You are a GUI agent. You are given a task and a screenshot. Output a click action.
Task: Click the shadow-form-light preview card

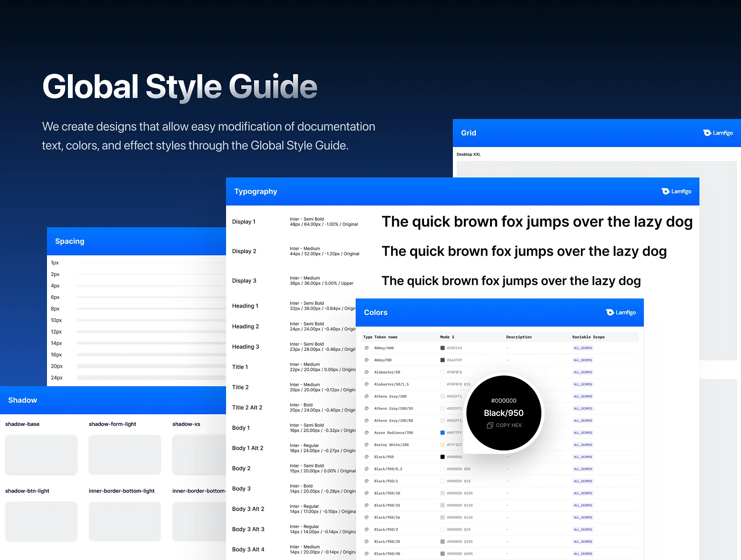click(125, 455)
